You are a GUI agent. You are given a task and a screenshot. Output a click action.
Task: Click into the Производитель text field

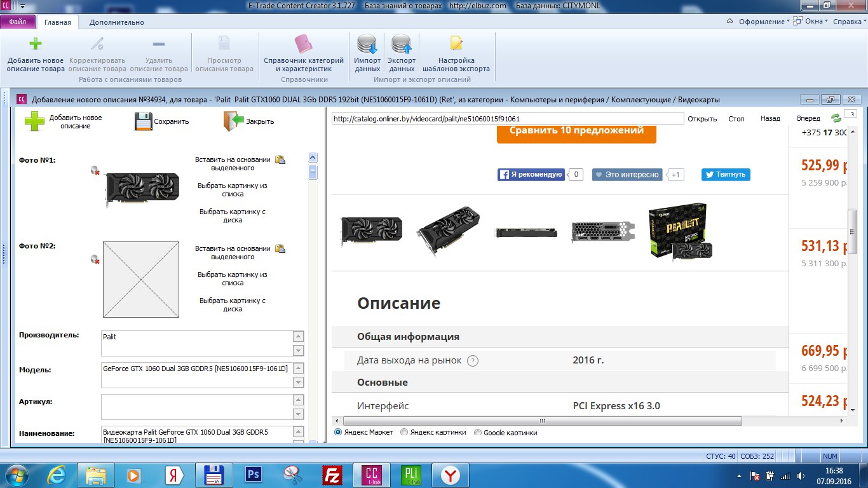(x=196, y=343)
